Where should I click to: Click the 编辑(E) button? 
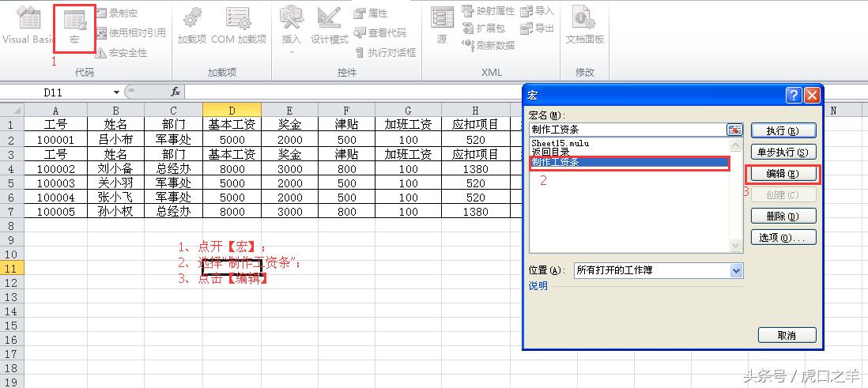783,174
